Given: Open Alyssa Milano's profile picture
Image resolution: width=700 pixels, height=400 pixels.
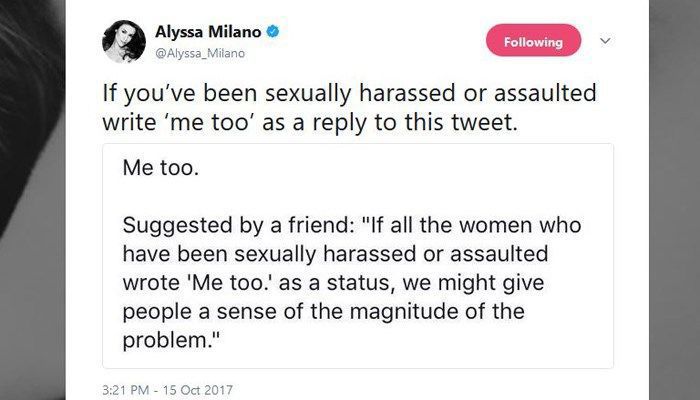Looking at the screenshot, I should click(123, 40).
